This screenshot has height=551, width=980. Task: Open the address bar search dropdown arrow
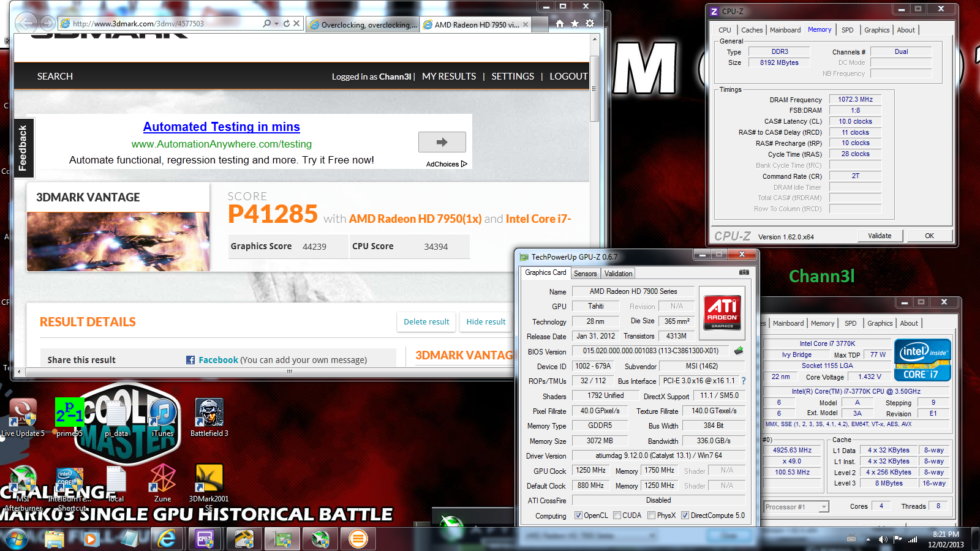pyautogui.click(x=276, y=23)
